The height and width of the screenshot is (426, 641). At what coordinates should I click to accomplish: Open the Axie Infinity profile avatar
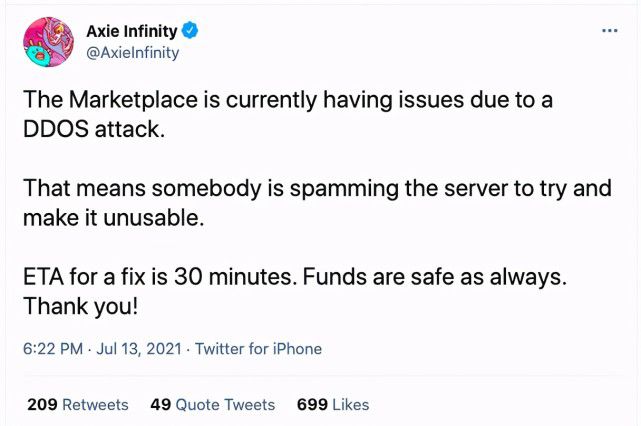pyautogui.click(x=49, y=42)
